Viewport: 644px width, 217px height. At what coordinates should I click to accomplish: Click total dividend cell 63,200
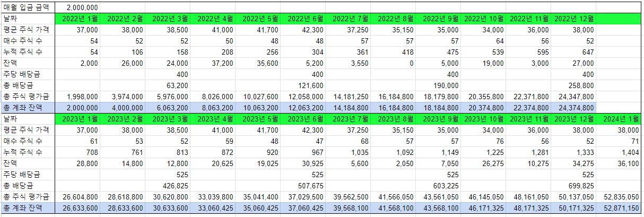pos(168,85)
